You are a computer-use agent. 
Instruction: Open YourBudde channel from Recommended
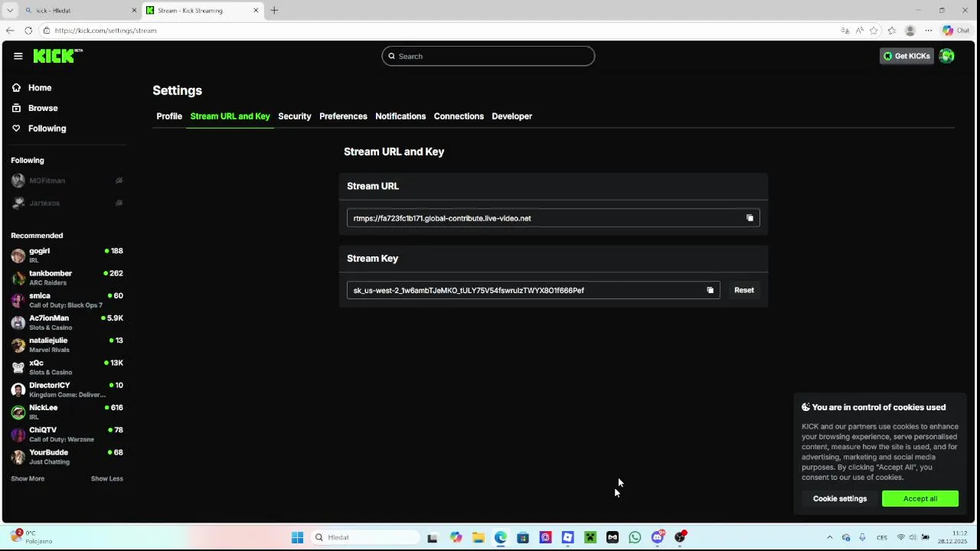pos(67,457)
